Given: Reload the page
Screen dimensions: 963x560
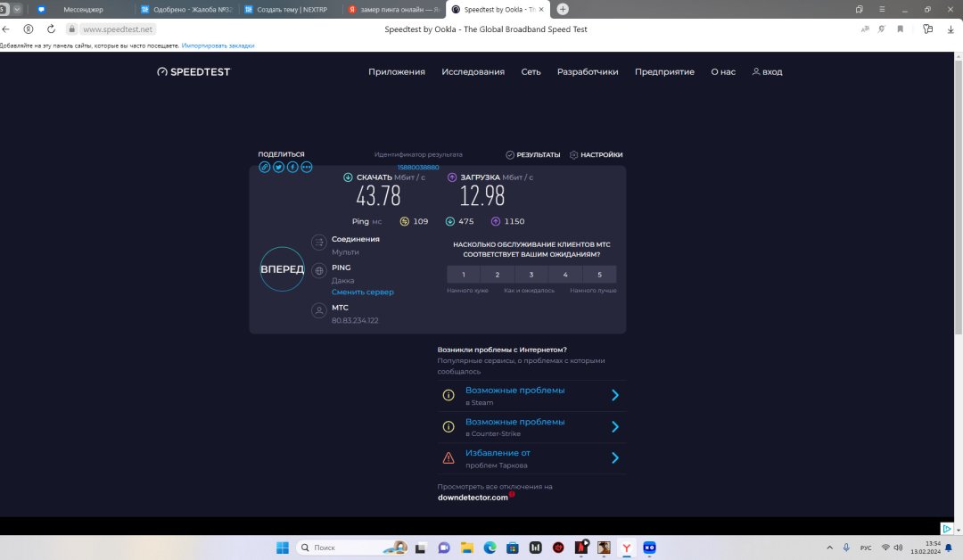Looking at the screenshot, I should pos(51,29).
